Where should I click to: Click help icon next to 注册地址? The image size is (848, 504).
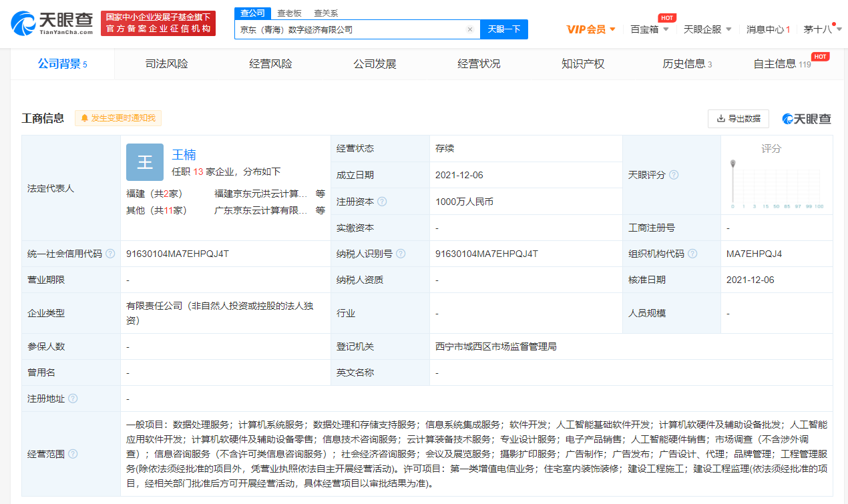click(73, 399)
